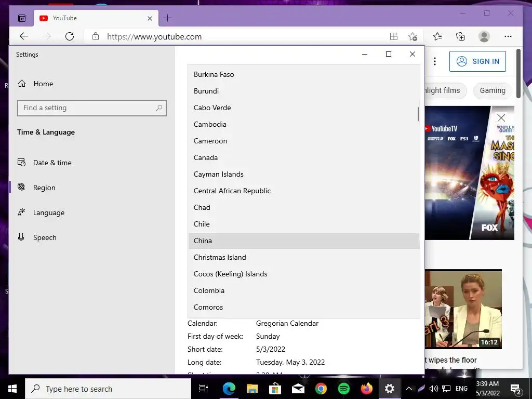The height and width of the screenshot is (399, 532).
Task: Close the YouTube tab
Action: 150,18
